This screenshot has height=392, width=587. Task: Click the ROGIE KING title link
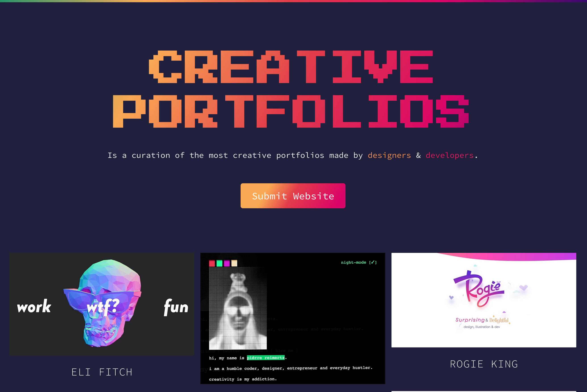(484, 364)
